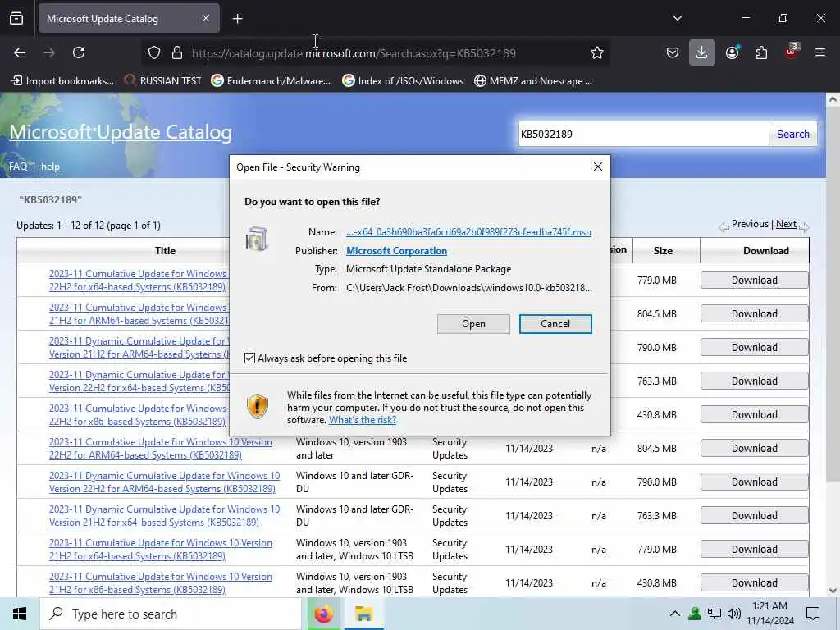Click the Next page arrow icon
This screenshot has height=630, width=840.
tap(804, 227)
